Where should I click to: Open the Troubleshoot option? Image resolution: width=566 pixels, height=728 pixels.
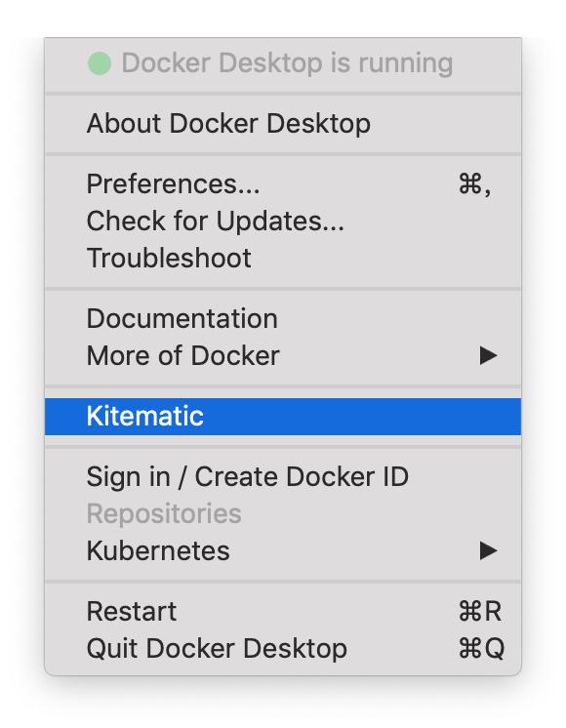(283, 259)
